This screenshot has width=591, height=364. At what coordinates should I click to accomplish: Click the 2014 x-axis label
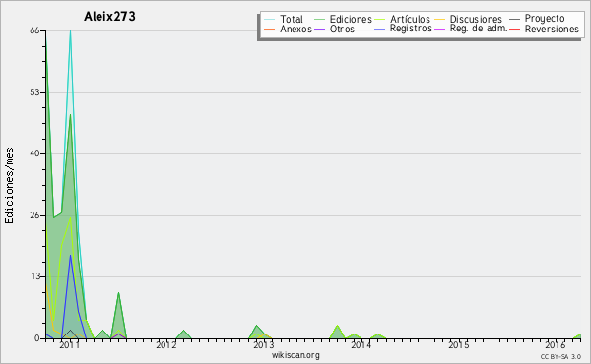(x=361, y=344)
